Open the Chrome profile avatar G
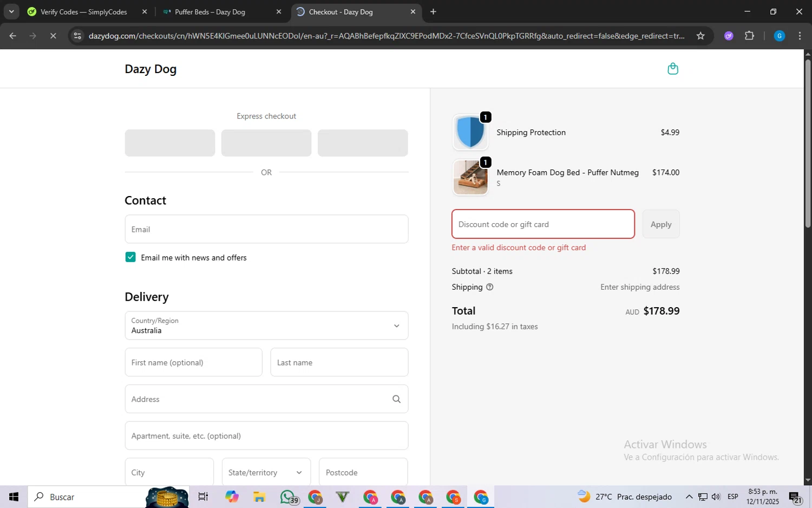The image size is (812, 508). pyautogui.click(x=779, y=36)
